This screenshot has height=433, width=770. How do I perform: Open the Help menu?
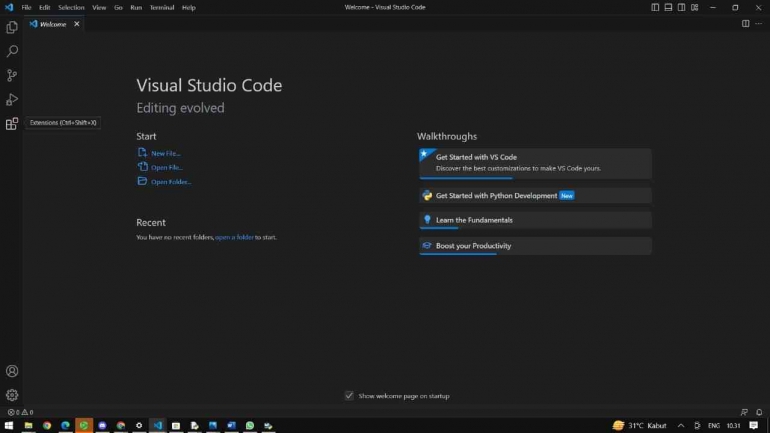click(189, 7)
